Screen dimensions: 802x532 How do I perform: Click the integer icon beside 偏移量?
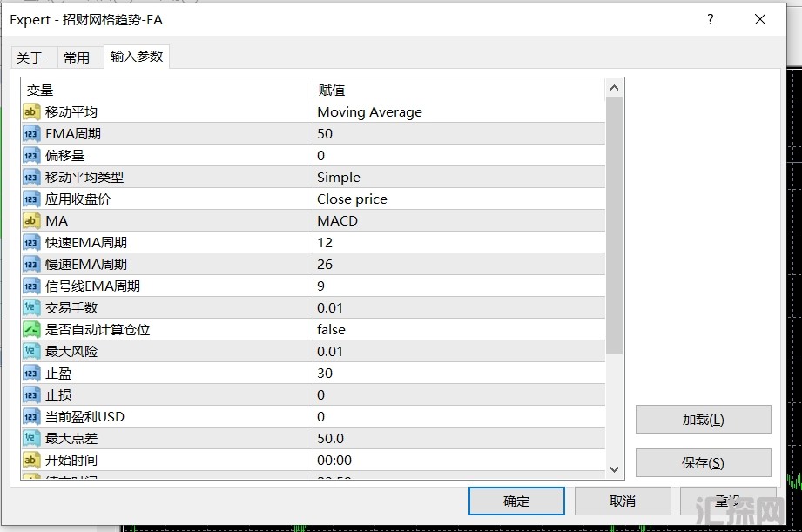[x=30, y=156]
